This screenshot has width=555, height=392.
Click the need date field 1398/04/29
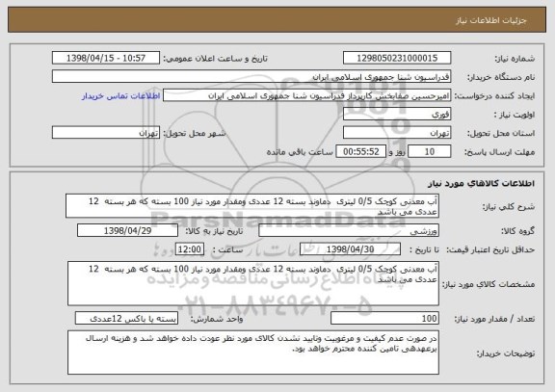pyautogui.click(x=127, y=230)
